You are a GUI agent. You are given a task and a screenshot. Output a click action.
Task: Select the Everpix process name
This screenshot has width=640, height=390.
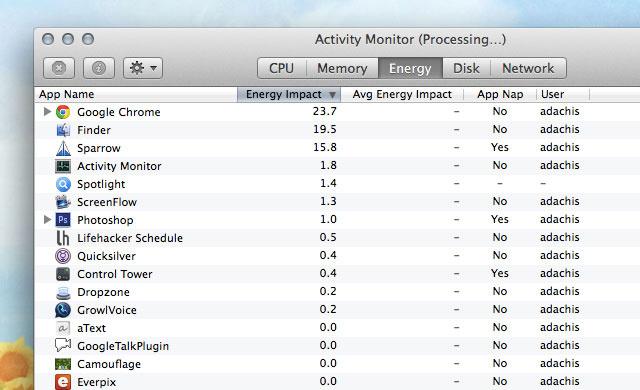tap(97, 382)
